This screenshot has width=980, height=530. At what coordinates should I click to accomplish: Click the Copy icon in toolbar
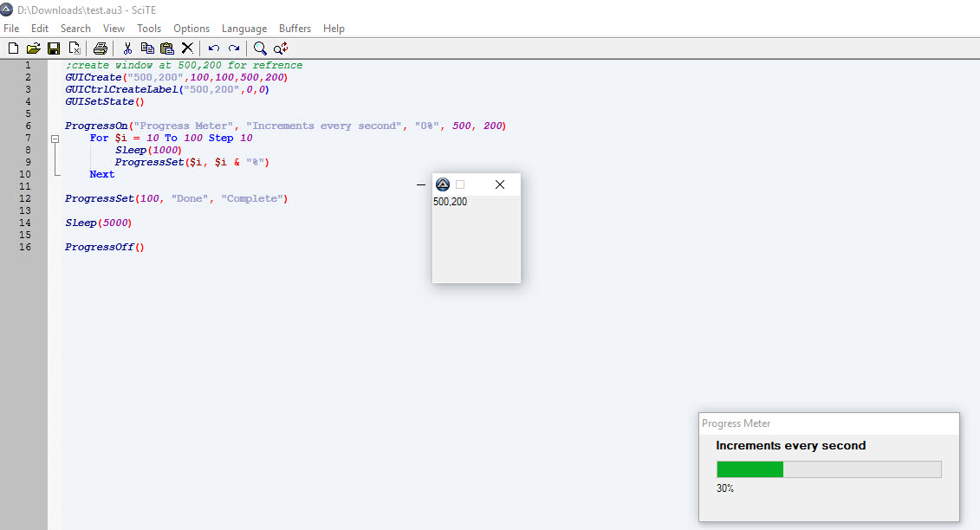pyautogui.click(x=147, y=48)
